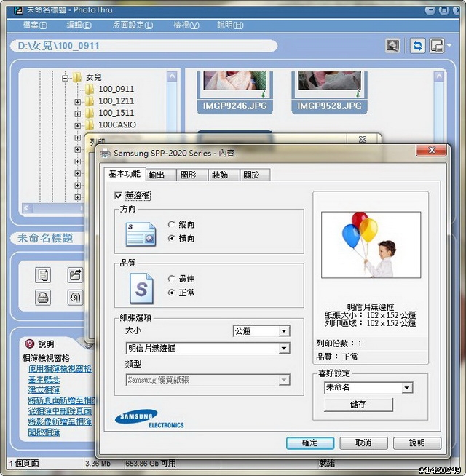Switch to the 基本功能 tab
The height and width of the screenshot is (476, 466).
click(125, 174)
